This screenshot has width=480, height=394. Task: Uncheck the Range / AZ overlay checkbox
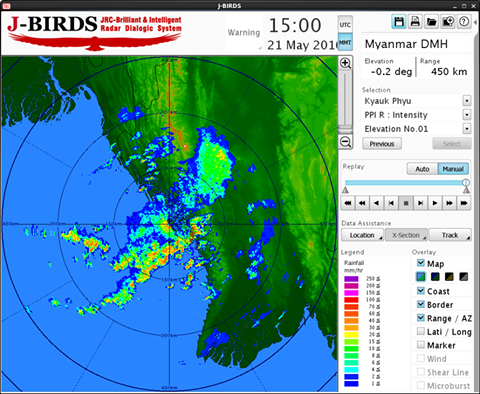[x=421, y=318]
